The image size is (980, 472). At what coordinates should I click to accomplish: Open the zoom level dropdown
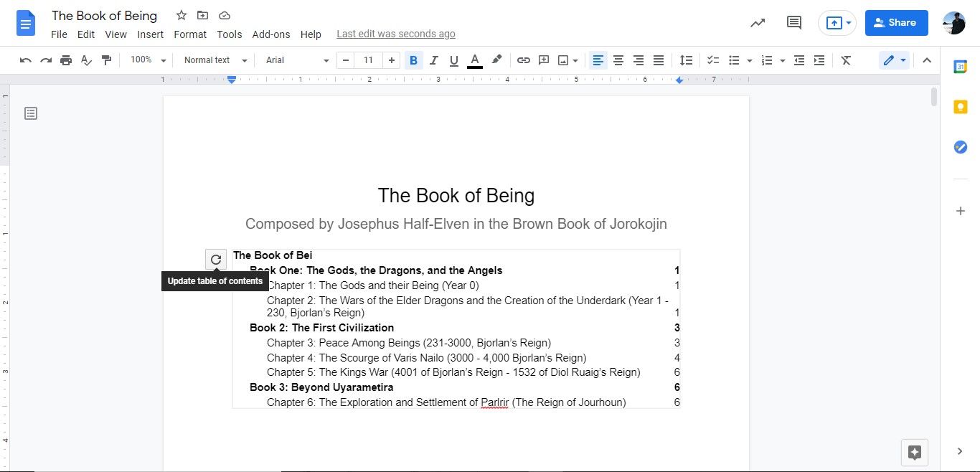coord(146,60)
